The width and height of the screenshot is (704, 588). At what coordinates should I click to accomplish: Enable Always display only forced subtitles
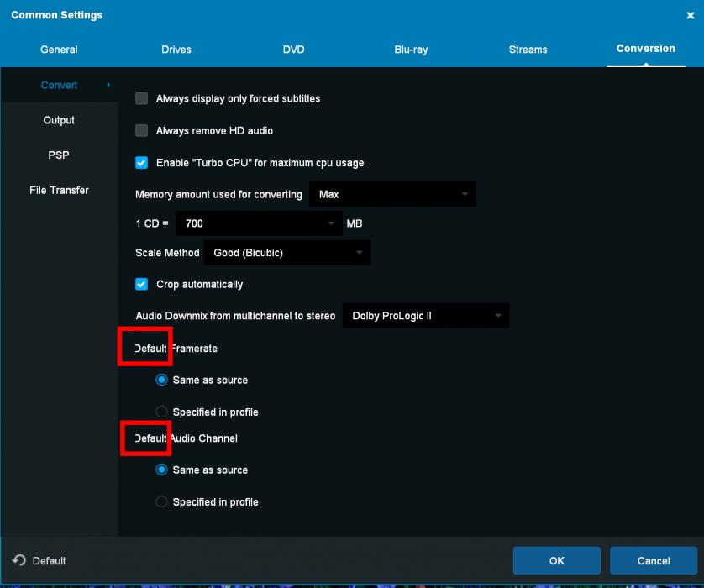(142, 99)
